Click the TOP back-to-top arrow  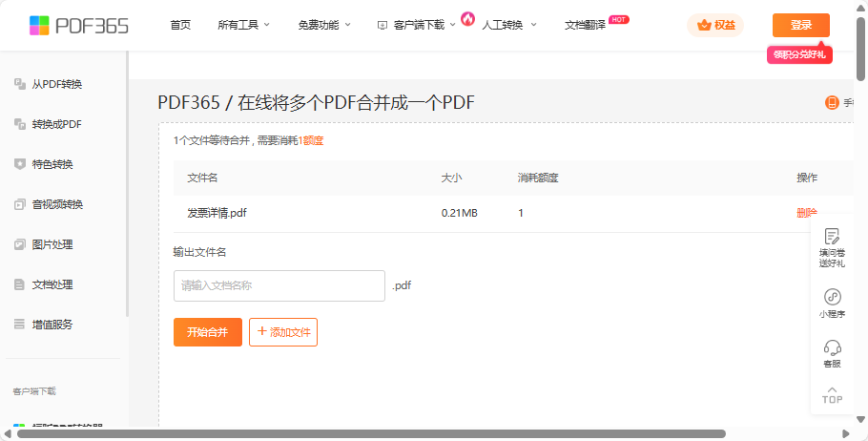[832, 388]
